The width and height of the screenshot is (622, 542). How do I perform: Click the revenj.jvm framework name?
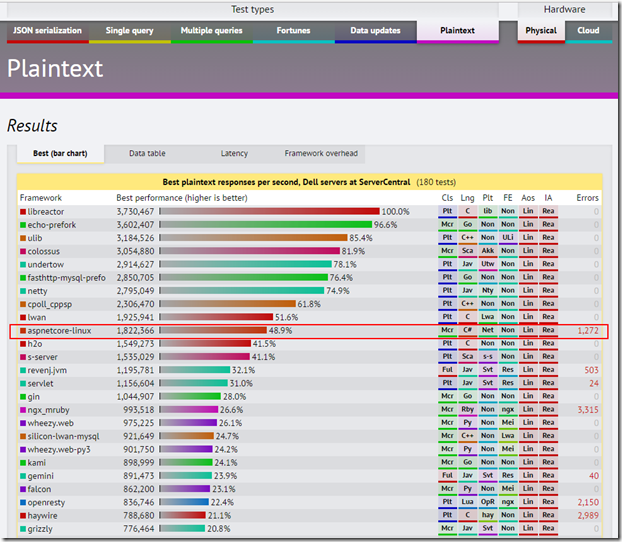[47, 371]
